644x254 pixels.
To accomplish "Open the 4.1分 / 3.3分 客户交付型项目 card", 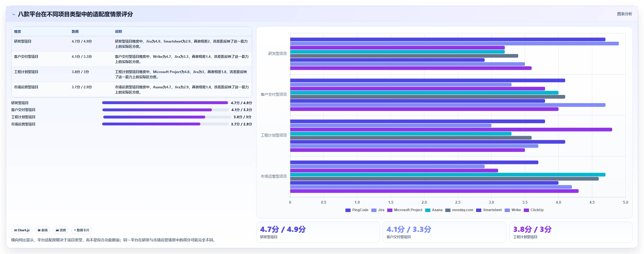I will (x=444, y=232).
